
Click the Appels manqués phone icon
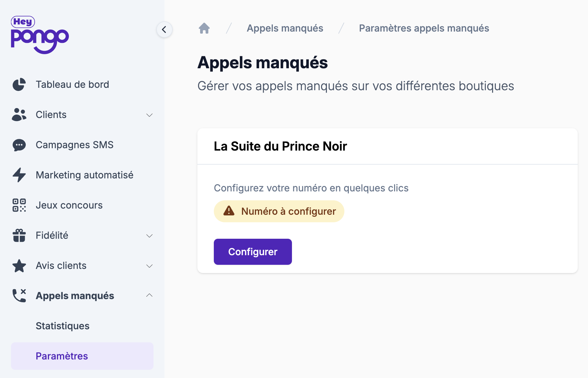(19, 296)
